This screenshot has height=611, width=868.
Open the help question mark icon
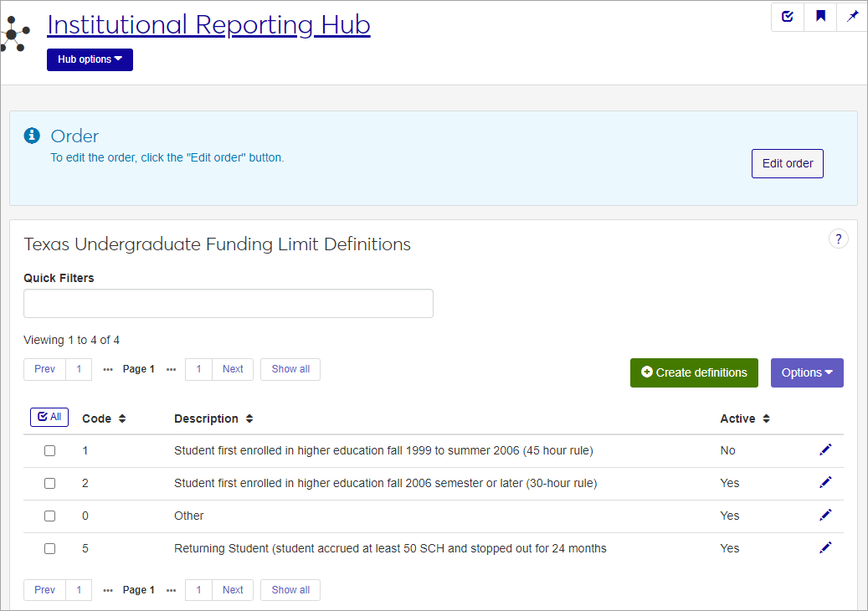pos(838,239)
